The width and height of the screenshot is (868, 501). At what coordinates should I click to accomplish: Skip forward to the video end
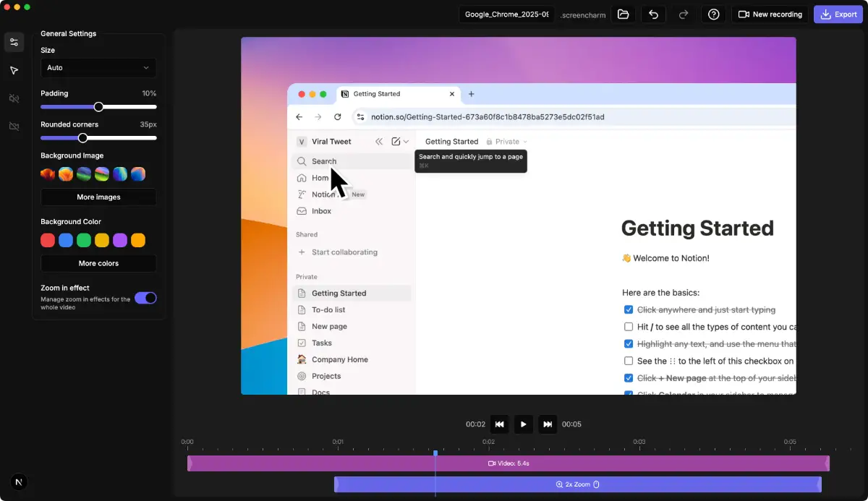tap(548, 424)
